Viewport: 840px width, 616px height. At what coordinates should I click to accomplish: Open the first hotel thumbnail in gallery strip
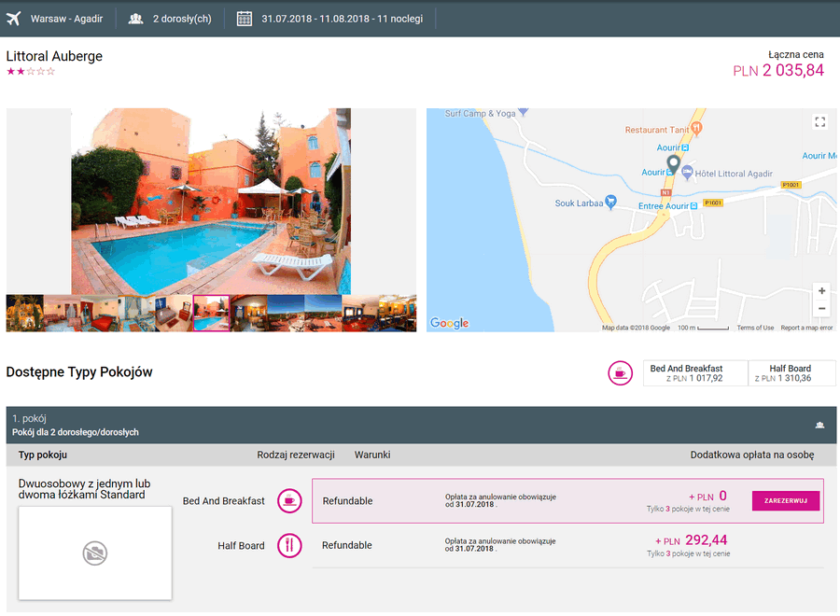click(24, 313)
